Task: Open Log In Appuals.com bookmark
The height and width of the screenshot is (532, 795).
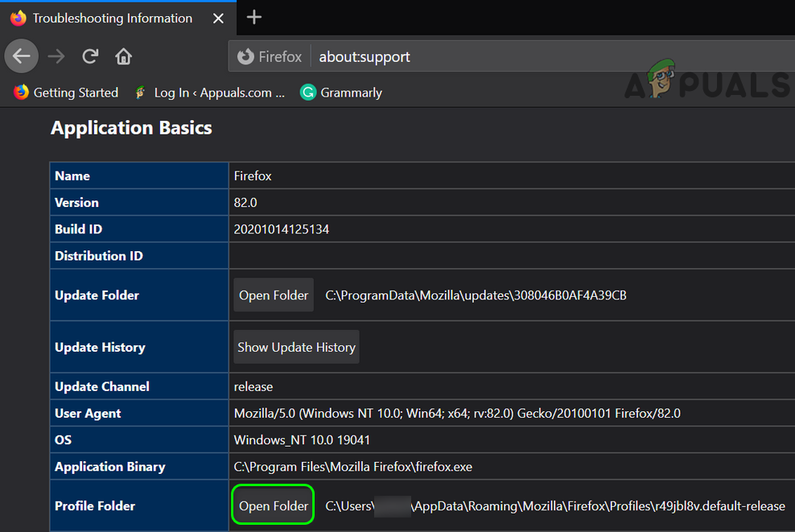Action: click(x=209, y=93)
